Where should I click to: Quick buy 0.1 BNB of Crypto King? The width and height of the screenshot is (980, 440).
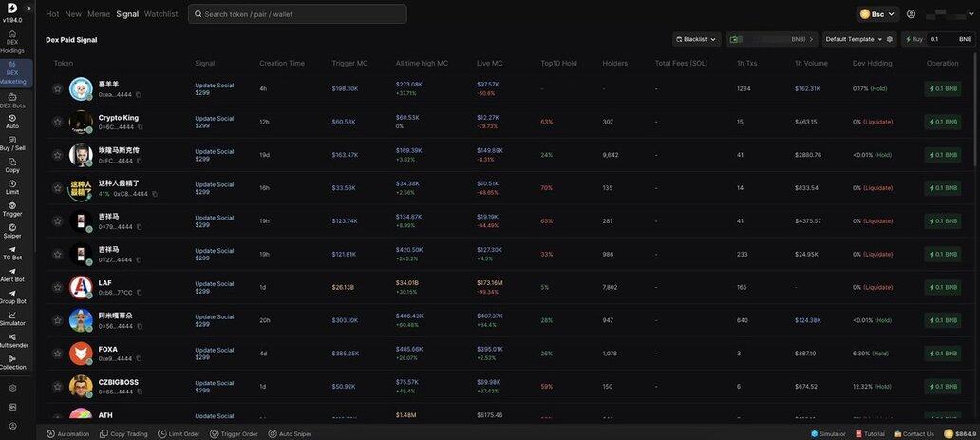coord(943,122)
